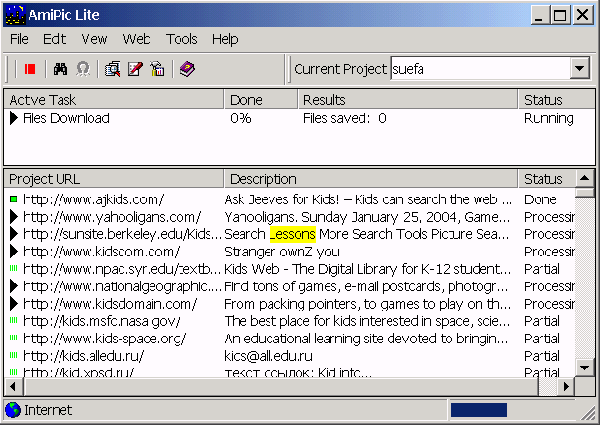Image resolution: width=600 pixels, height=425 pixels.
Task: Open the purple help book icon
Action: (x=187, y=69)
